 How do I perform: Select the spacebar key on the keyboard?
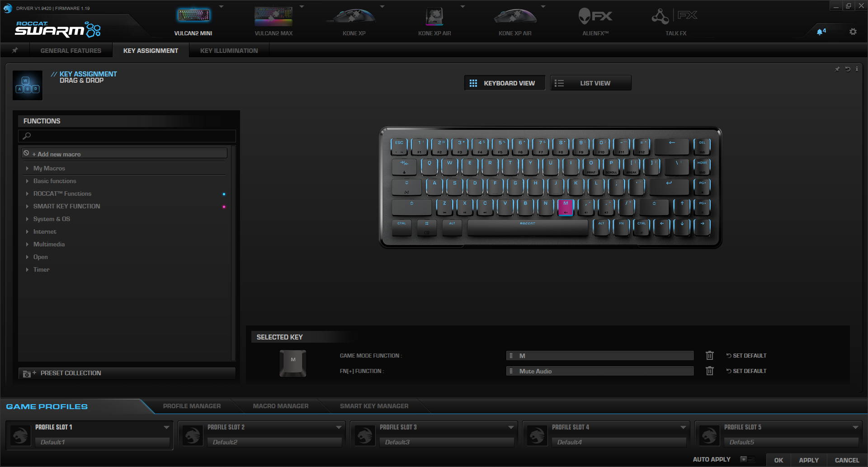coord(528,227)
